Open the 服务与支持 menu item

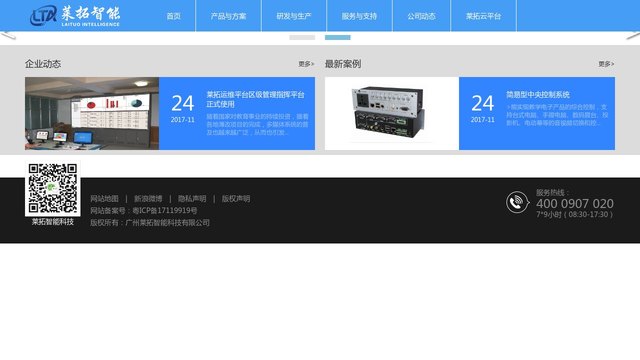point(359,16)
